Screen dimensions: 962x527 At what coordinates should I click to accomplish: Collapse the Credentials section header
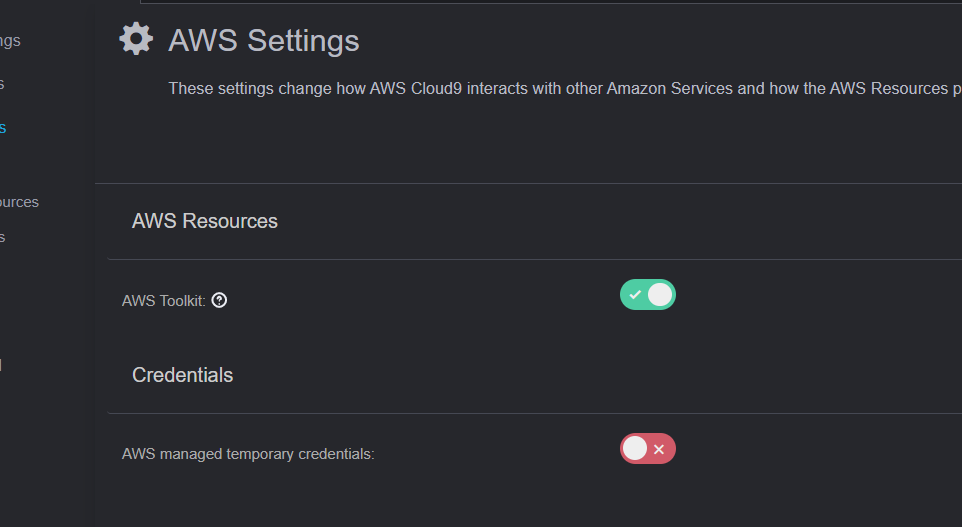[183, 375]
